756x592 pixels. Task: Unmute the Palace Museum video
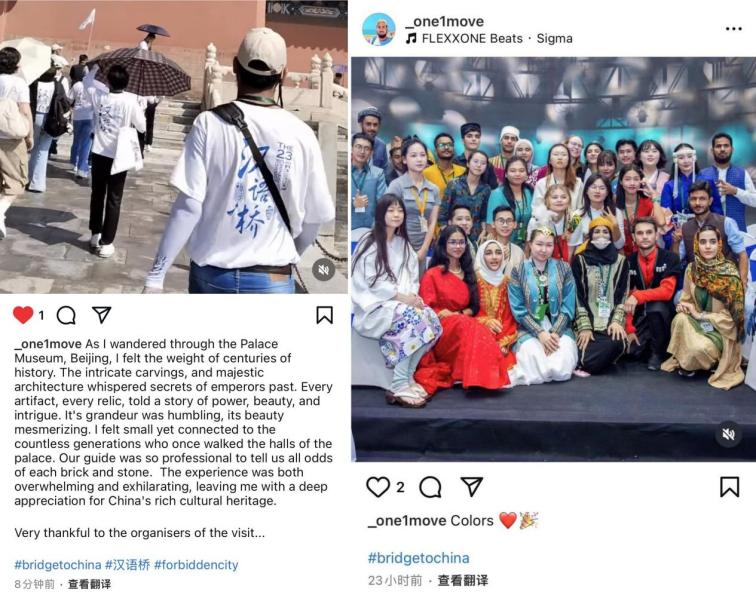[324, 269]
